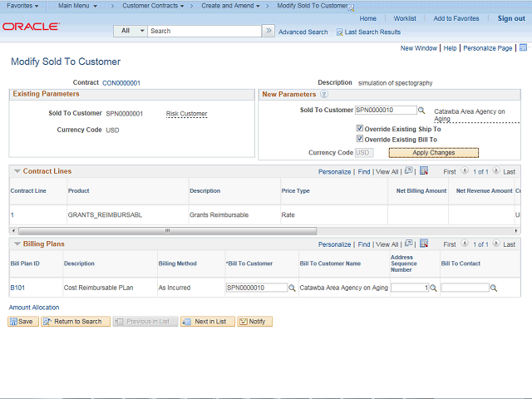This screenshot has height=399, width=532.
Task: Click the Save button
Action: [x=23, y=322]
